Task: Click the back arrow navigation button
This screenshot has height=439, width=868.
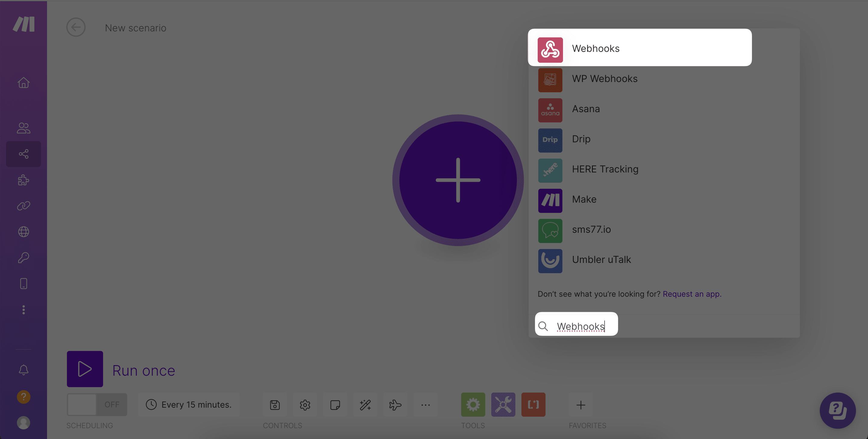Action: [x=76, y=27]
